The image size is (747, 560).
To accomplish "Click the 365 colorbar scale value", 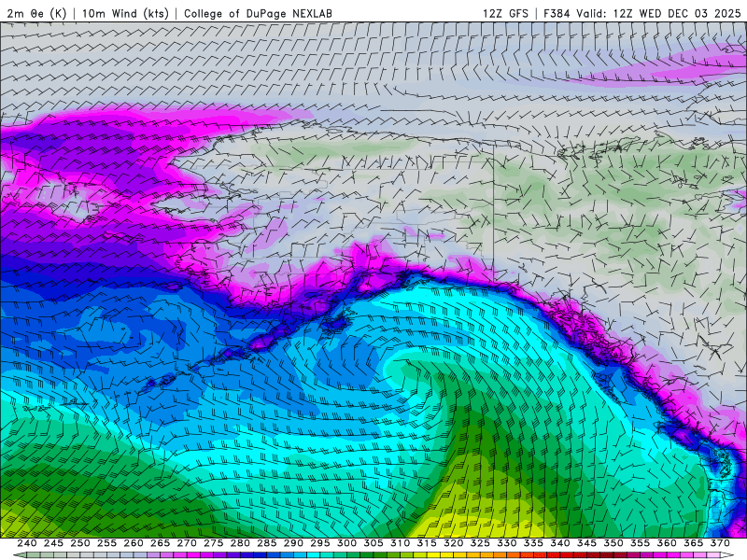I will click(694, 543).
